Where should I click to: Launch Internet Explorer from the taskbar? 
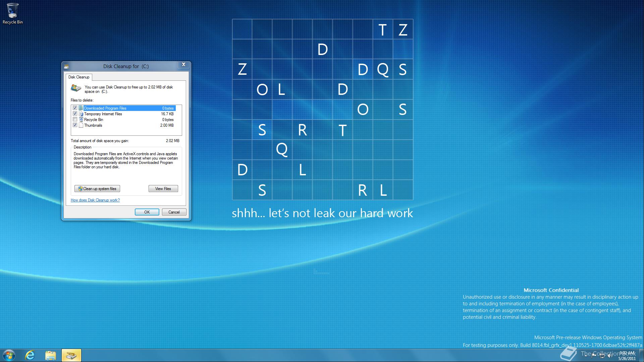(30, 355)
